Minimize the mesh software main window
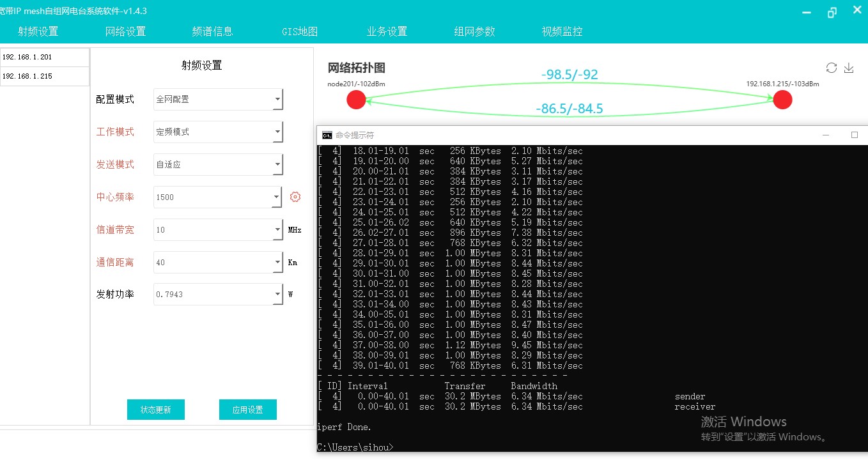Viewport: 868px width, 462px height. 806,12
